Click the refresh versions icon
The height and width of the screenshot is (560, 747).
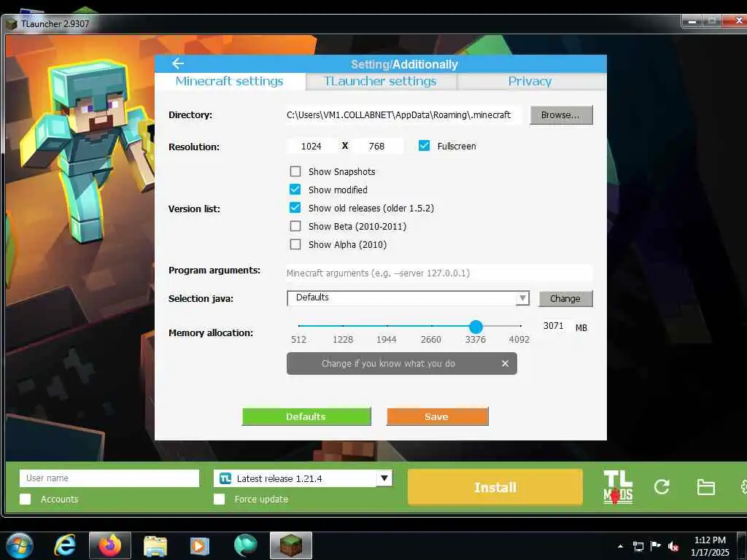[662, 486]
